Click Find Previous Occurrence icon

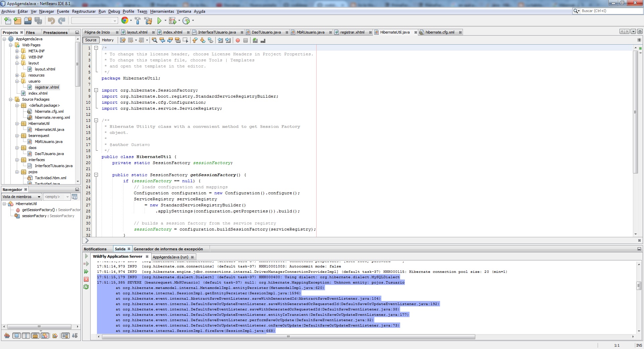coord(162,40)
